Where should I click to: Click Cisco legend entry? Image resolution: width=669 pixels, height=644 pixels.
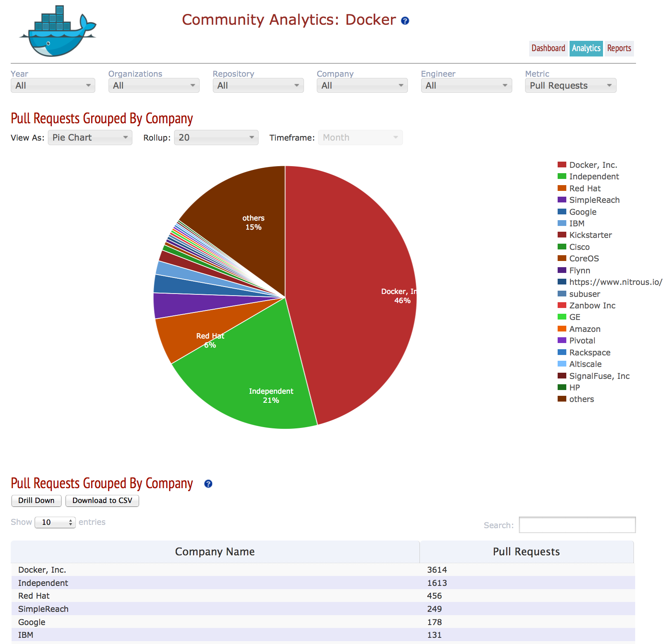point(573,247)
